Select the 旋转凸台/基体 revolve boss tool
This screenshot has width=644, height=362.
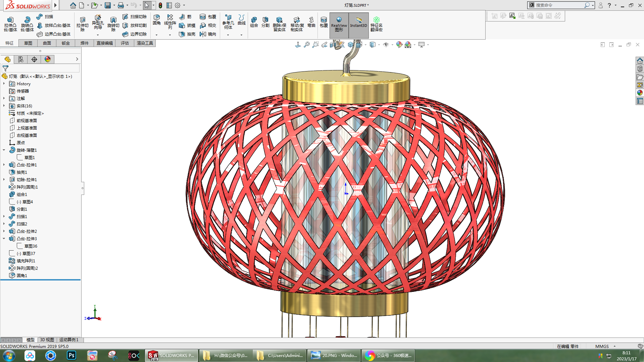(27, 24)
